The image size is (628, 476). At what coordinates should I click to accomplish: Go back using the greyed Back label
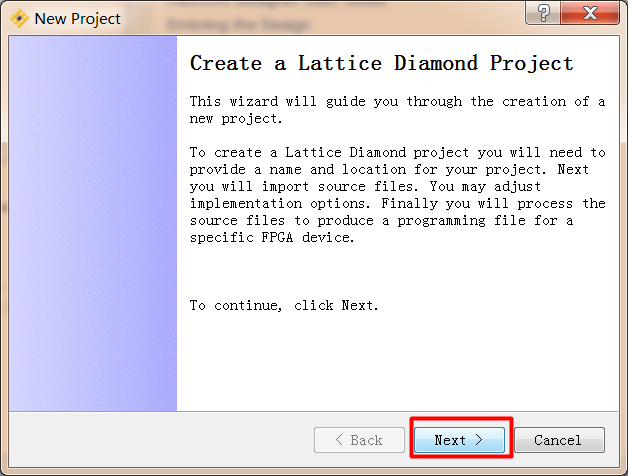pyautogui.click(x=366, y=440)
